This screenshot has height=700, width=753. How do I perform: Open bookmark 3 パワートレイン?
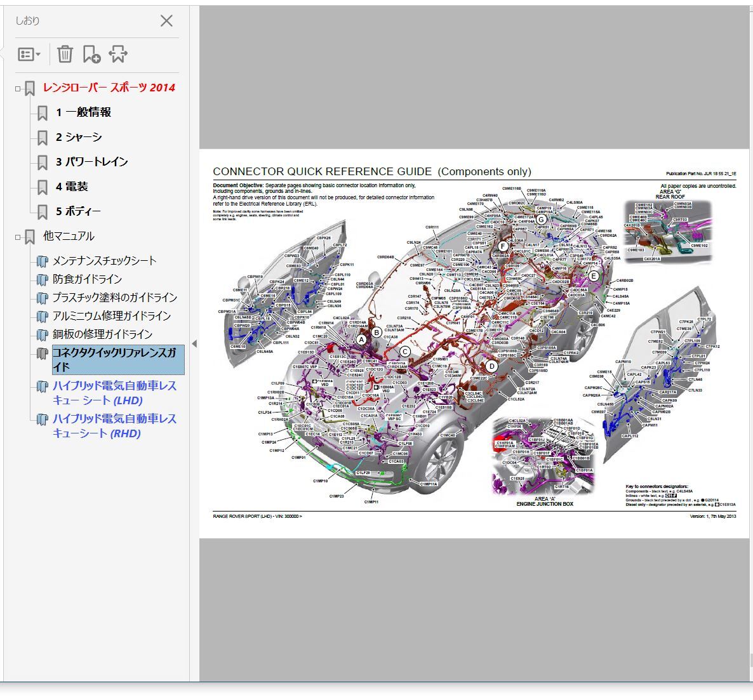pyautogui.click(x=91, y=162)
